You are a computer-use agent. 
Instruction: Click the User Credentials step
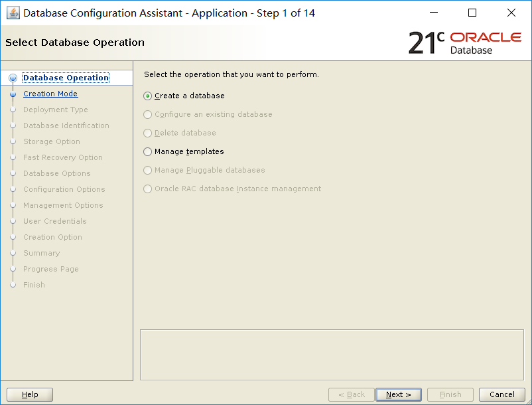pos(54,221)
